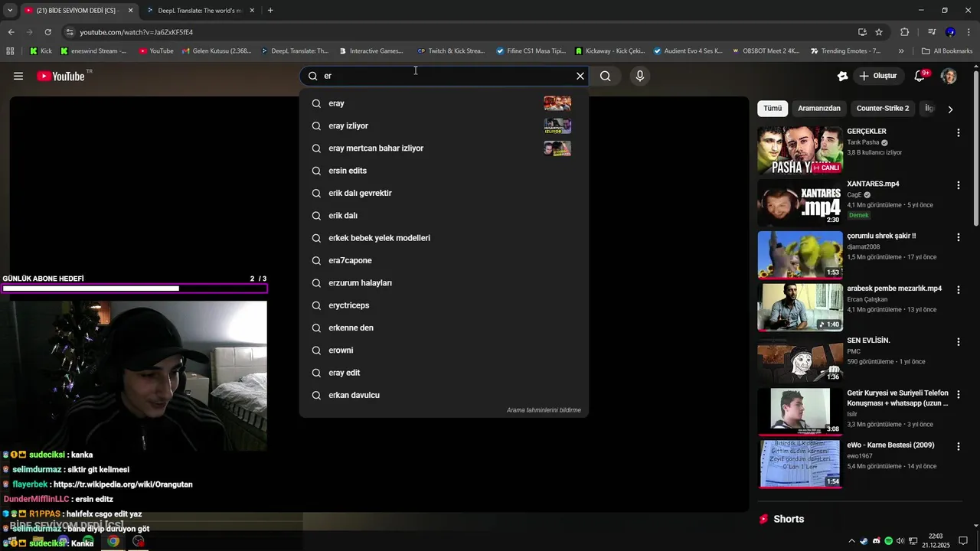
Task: Open the GERÇEKLER video thumbnail
Action: tap(800, 151)
